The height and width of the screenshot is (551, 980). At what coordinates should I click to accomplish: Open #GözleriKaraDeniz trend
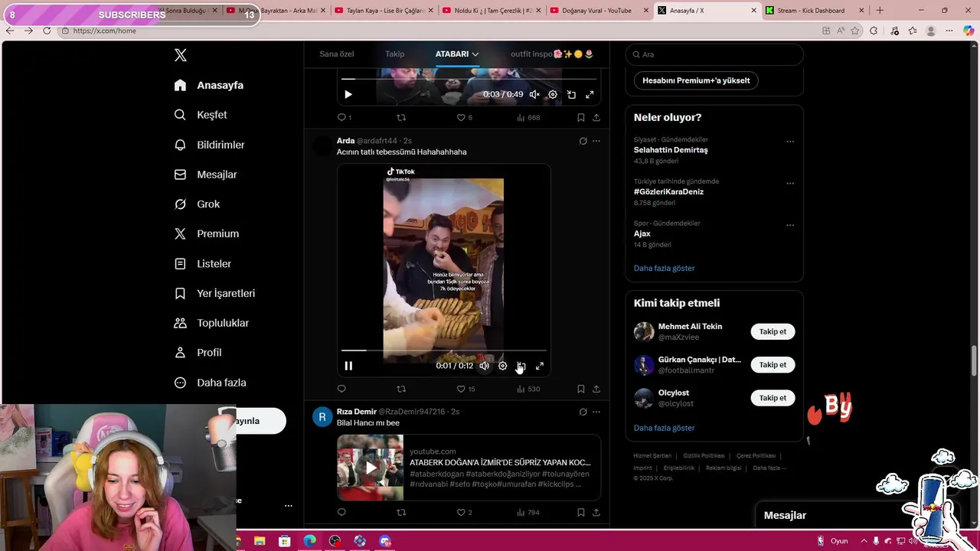pos(668,192)
